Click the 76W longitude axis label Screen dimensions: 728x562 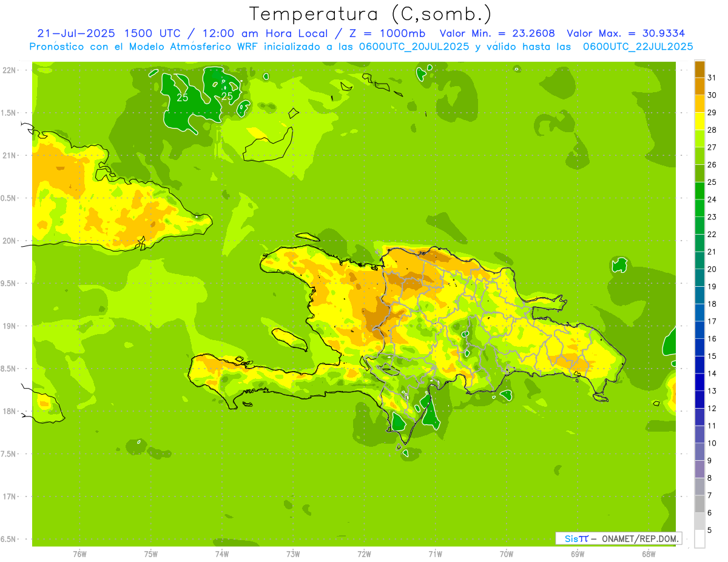point(79,554)
